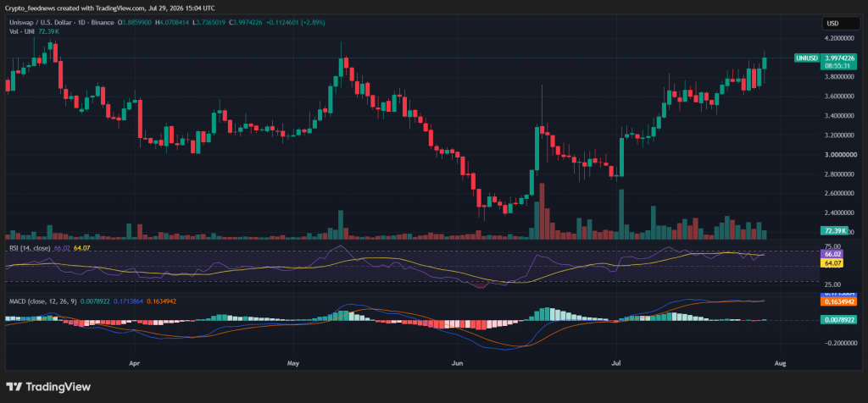
Task: Click the RSI (14, close) indicator label
Action: (x=30, y=249)
